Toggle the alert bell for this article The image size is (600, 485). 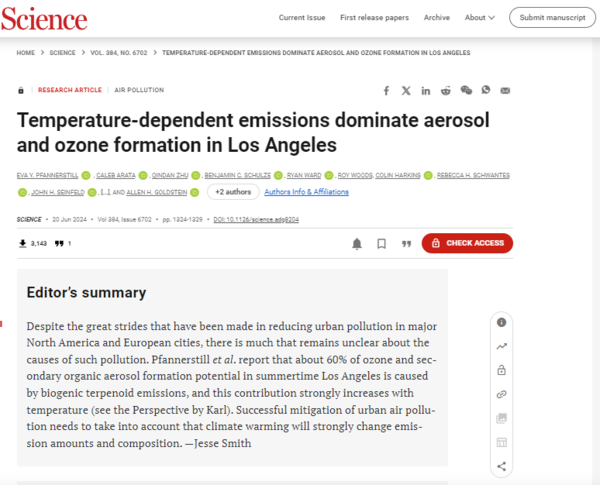pyautogui.click(x=357, y=243)
